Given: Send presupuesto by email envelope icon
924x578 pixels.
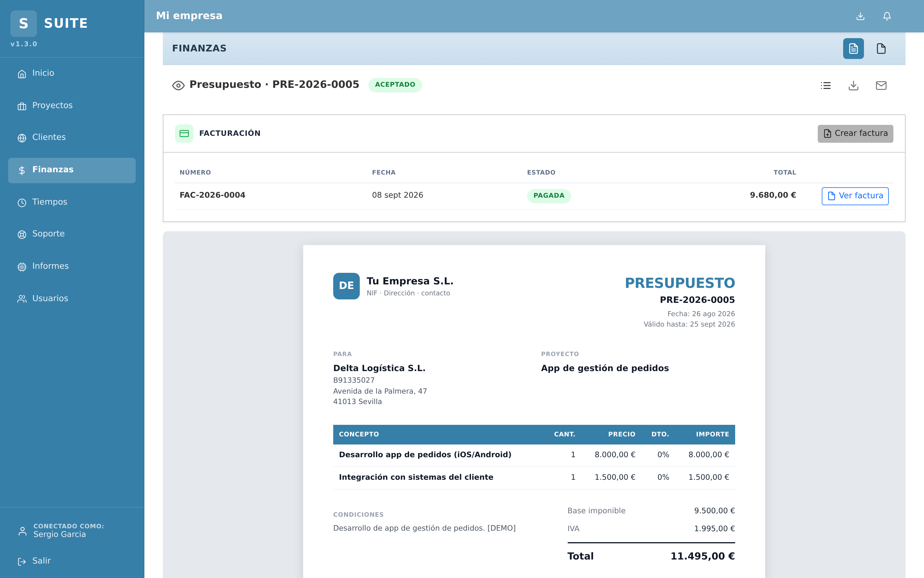Looking at the screenshot, I should click(881, 86).
